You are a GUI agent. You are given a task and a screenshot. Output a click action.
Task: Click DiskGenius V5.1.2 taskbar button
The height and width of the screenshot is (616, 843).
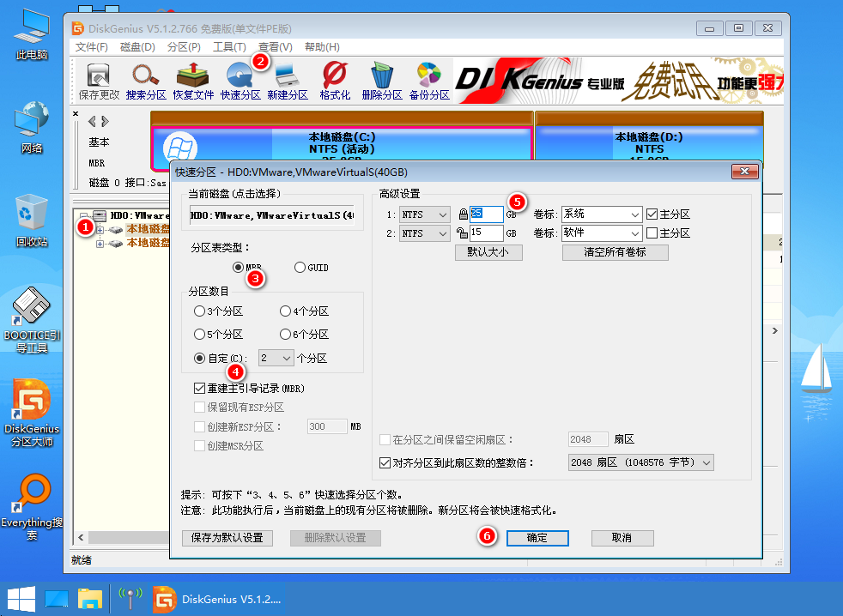[217, 599]
